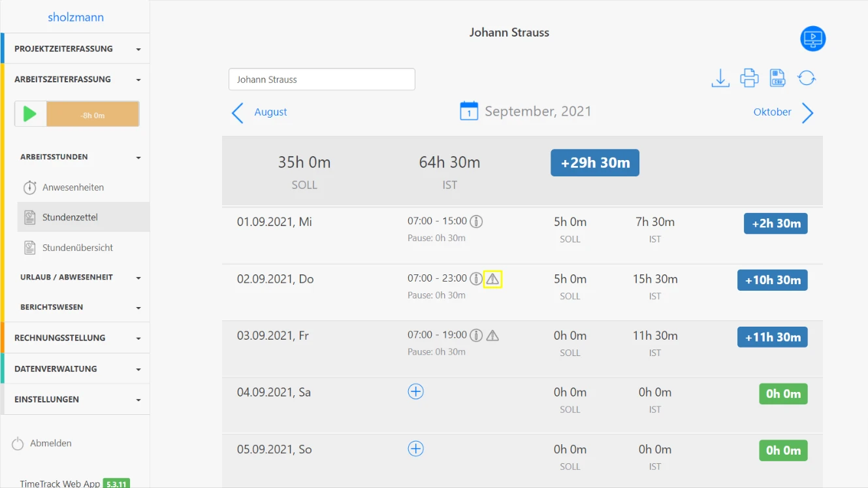The height and width of the screenshot is (488, 868).
Task: Start the time tracker with green play button
Action: [30, 114]
